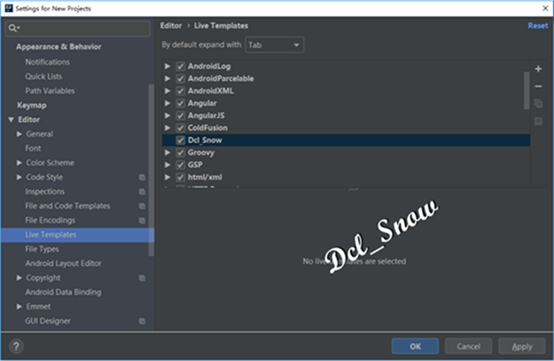The image size is (554, 361).
Task: Toggle the AndroidXML checkbox
Action: [x=181, y=91]
